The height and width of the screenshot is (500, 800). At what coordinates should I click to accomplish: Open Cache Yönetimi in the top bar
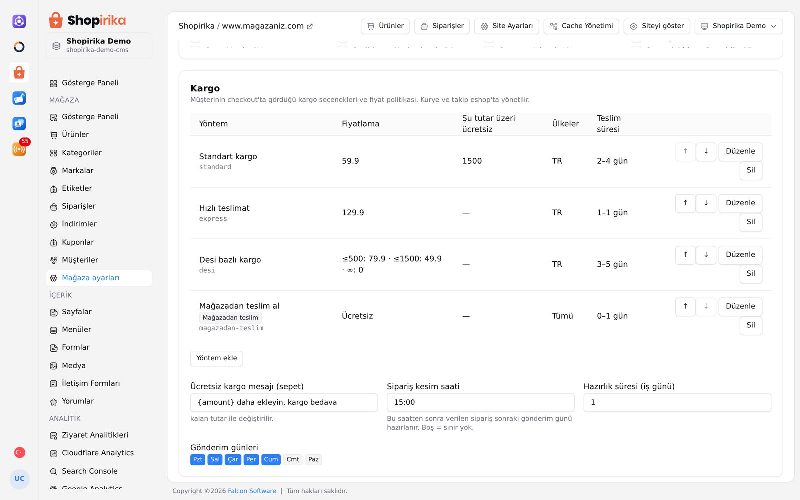click(581, 26)
